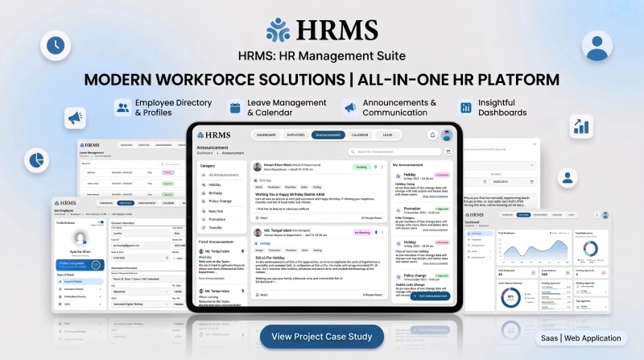This screenshot has width=644, height=360.
Task: Select the Announcement tab in the tablet header
Action: point(328,134)
